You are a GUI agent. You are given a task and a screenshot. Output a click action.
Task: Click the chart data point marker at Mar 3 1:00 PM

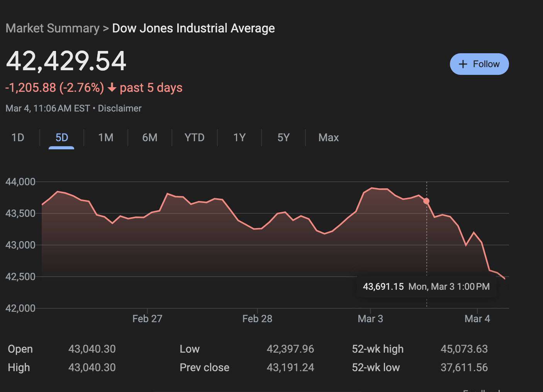coord(426,201)
